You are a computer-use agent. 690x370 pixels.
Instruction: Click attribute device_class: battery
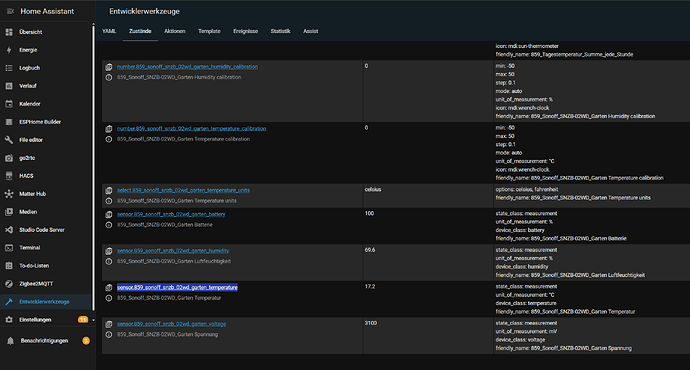(520, 231)
